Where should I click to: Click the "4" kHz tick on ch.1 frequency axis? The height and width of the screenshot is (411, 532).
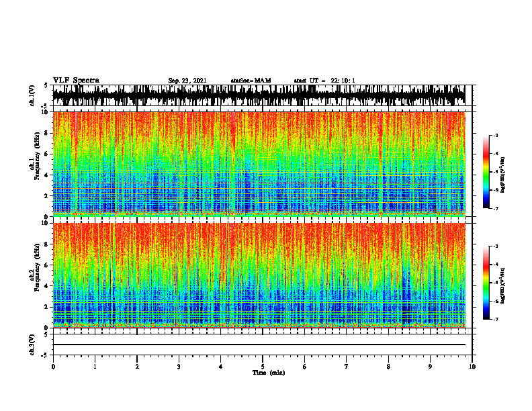(x=46, y=175)
